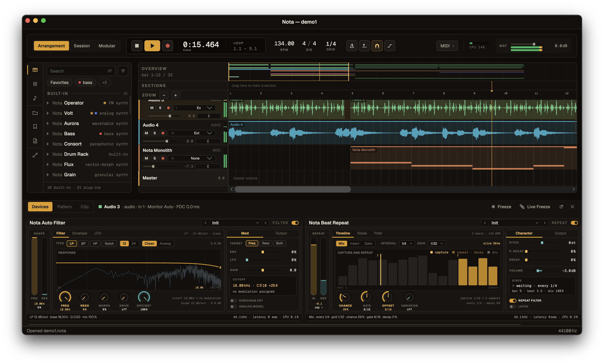Mute the Nota Monolith track
Screen dimensions: 604x364
[146, 158]
